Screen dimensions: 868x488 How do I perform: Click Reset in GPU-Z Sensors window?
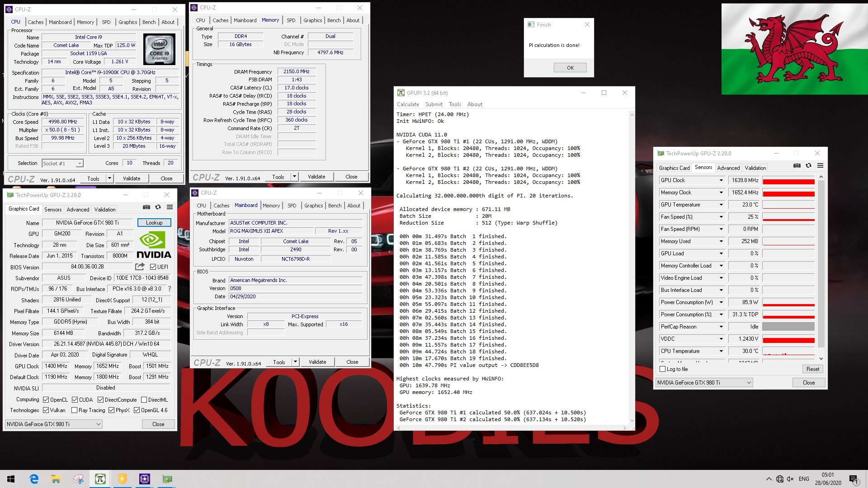812,369
